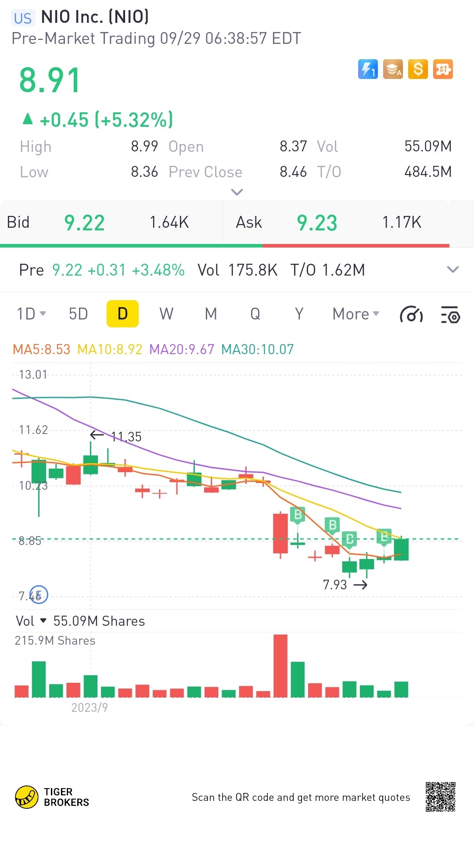The image size is (474, 868).
Task: Tap the Prev Close 8.46 value
Action: pos(293,172)
